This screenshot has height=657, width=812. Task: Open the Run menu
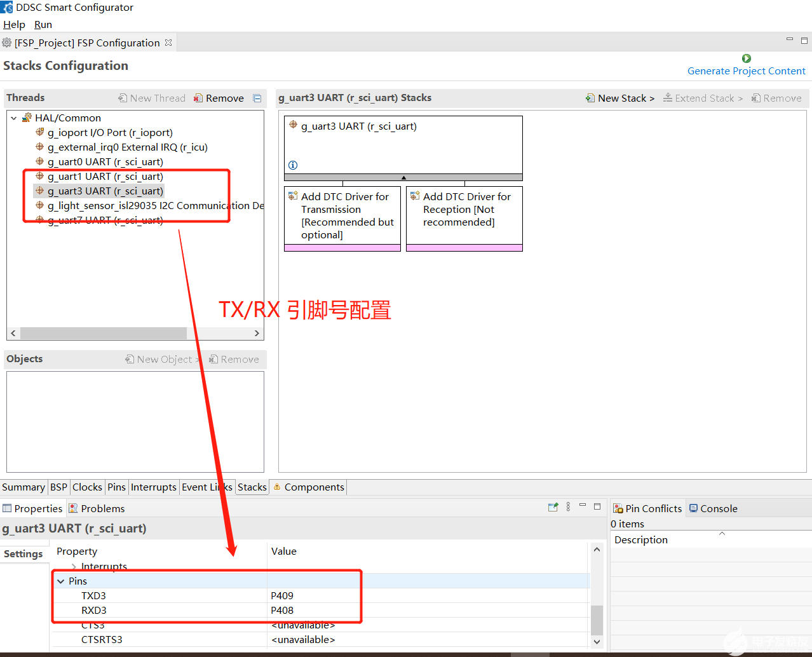pos(43,24)
